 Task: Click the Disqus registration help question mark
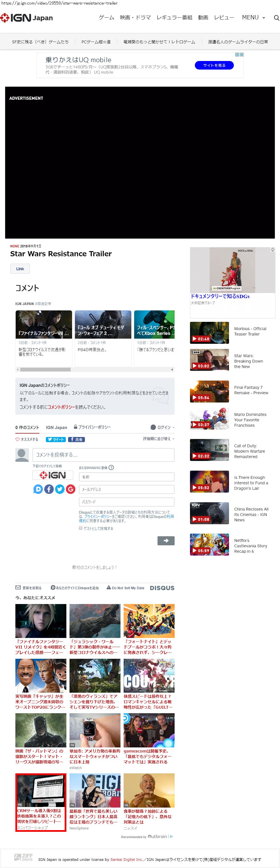tap(111, 467)
